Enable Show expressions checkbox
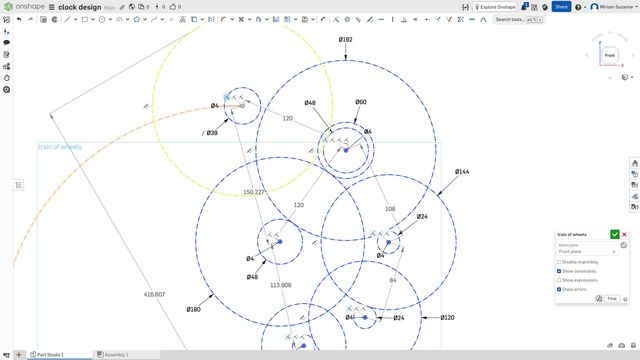640x360 pixels. coord(559,280)
